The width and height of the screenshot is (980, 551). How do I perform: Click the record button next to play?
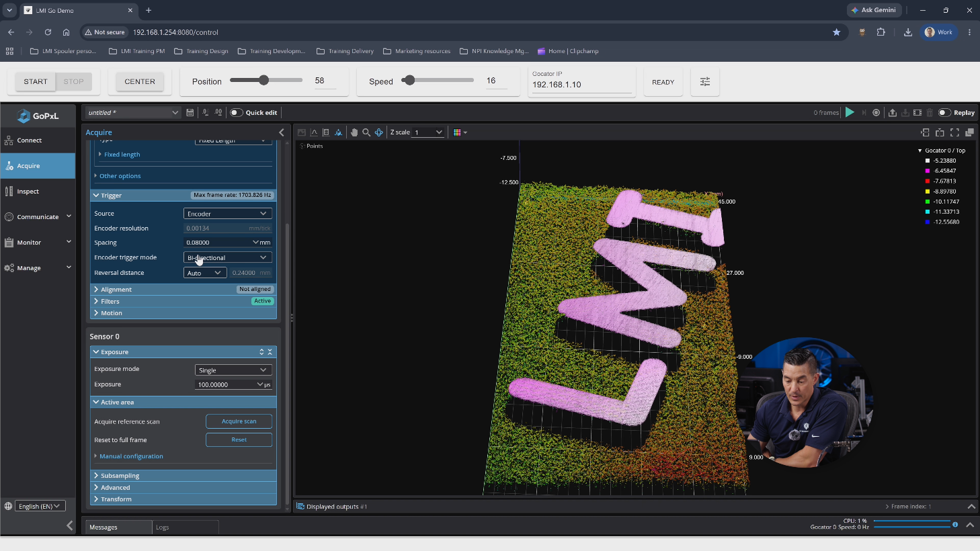pos(876,113)
